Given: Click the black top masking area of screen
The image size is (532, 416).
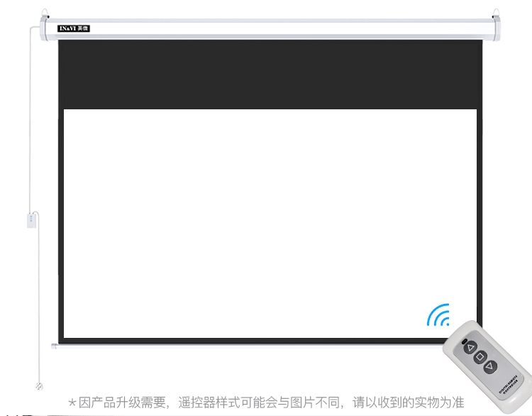Looking at the screenshot, I should 270,75.
